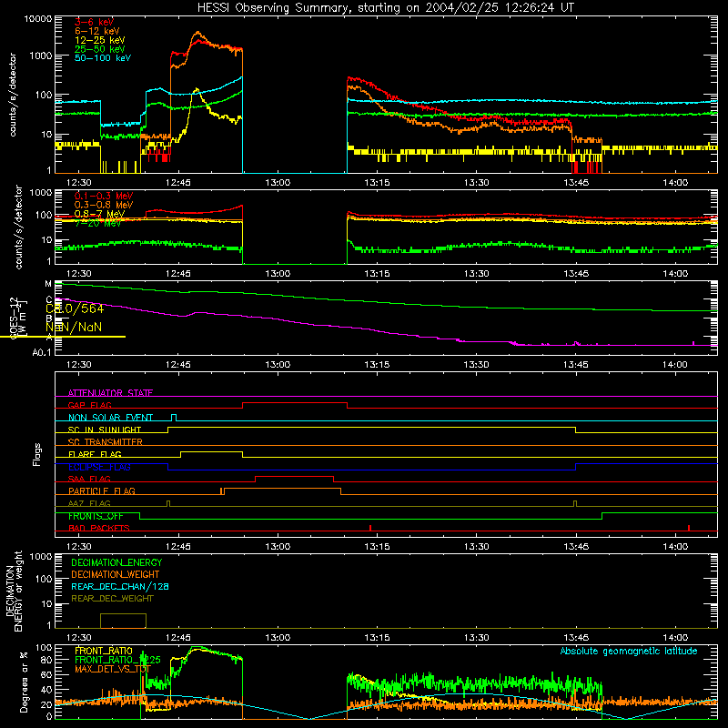Screen dimensions: 728x728
Task: Click the '7-20 MeV' legend label
Action: click(x=97, y=223)
